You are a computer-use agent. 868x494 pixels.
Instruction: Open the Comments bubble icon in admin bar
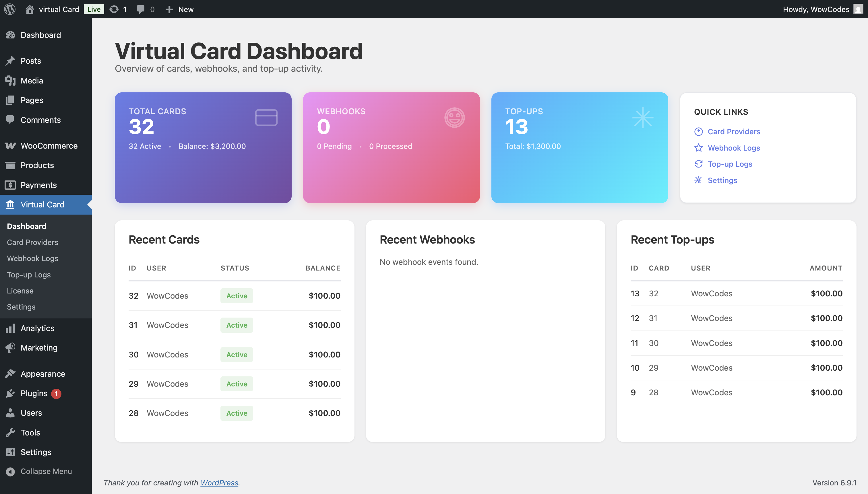pyautogui.click(x=141, y=9)
